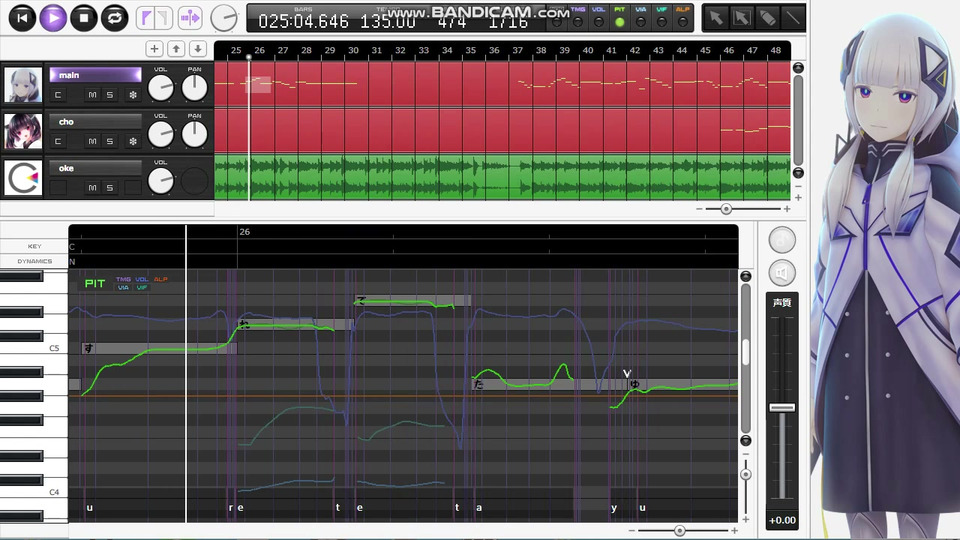Click C button on cho track
960x540 pixels.
coord(58,141)
